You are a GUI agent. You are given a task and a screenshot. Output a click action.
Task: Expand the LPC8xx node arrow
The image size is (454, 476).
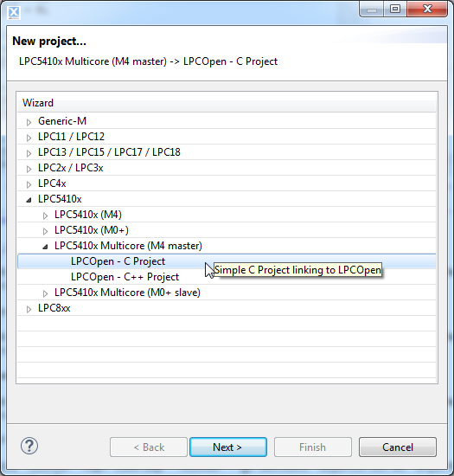click(29, 309)
